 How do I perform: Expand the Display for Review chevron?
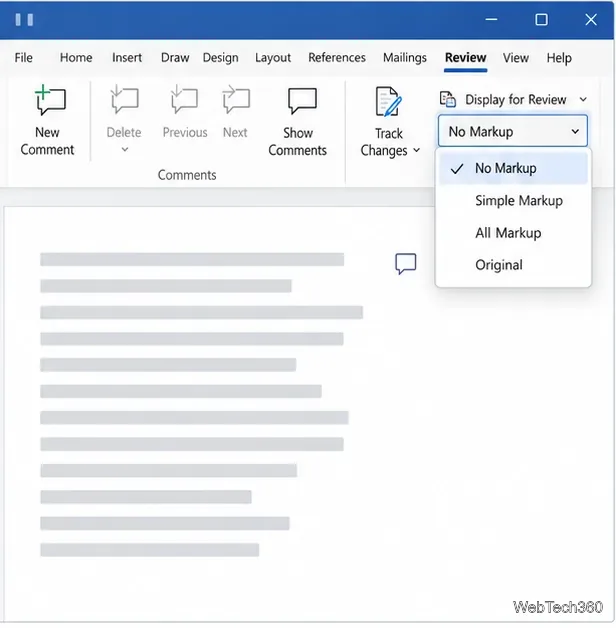tap(583, 99)
